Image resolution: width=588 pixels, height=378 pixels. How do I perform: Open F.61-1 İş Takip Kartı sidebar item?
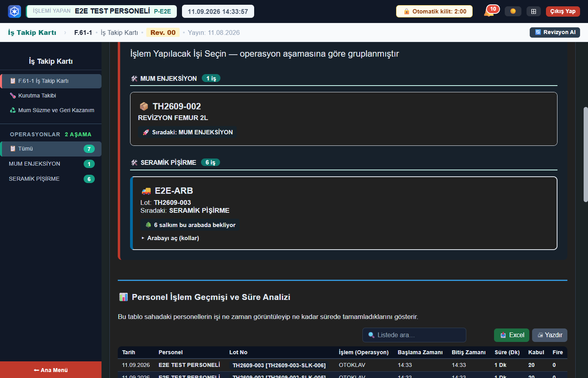[x=51, y=81]
